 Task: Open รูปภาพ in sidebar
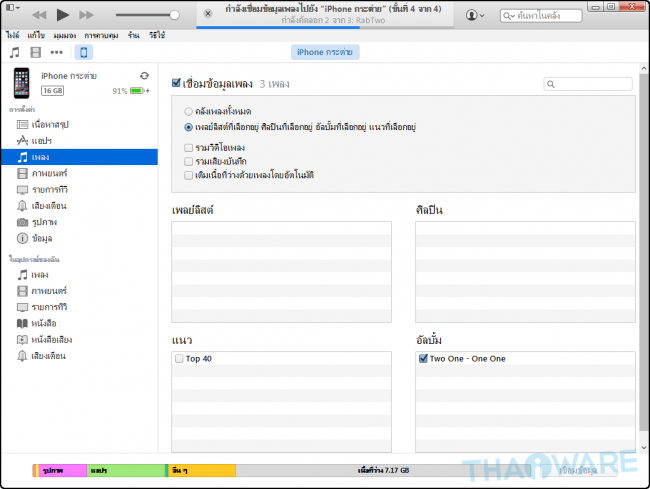point(36,222)
